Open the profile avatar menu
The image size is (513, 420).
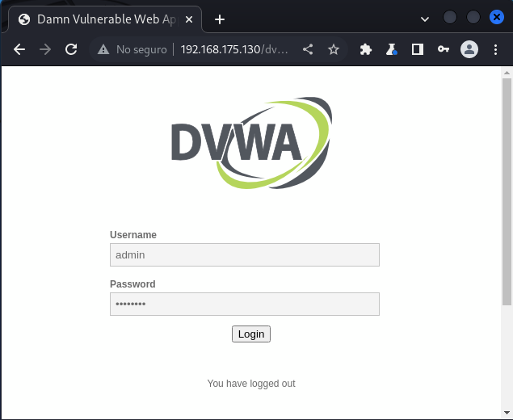469,49
